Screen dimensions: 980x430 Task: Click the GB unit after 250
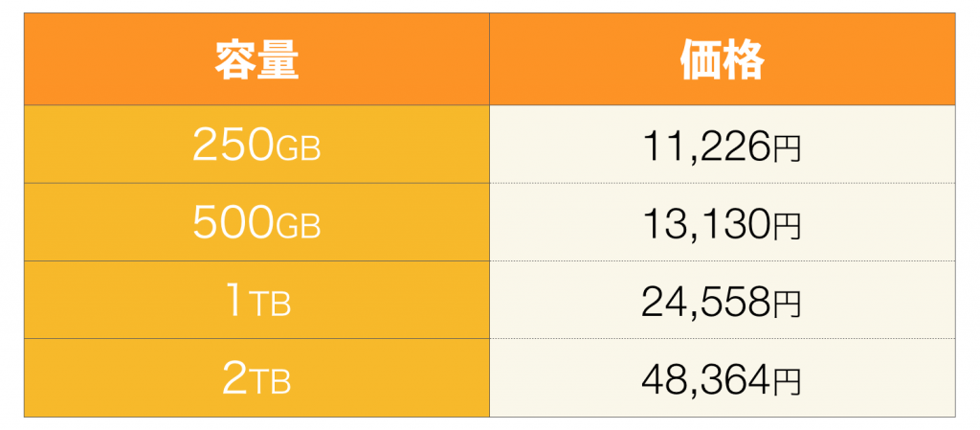pos(299,149)
